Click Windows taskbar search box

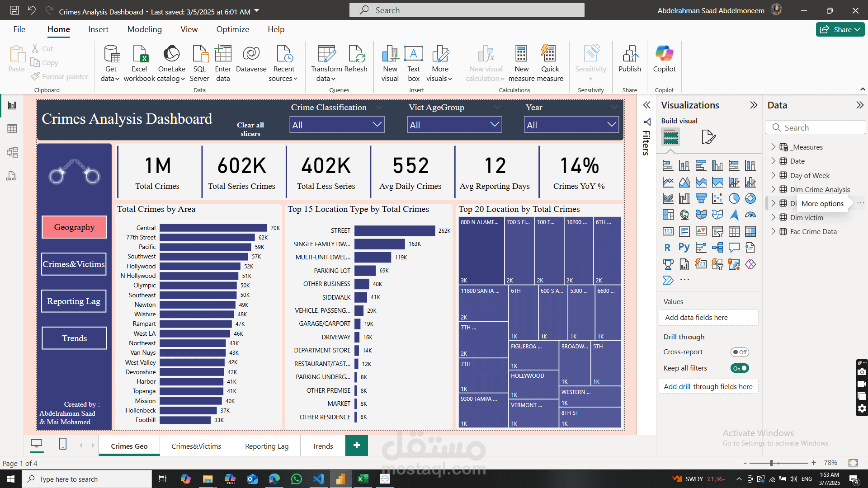coord(87,479)
